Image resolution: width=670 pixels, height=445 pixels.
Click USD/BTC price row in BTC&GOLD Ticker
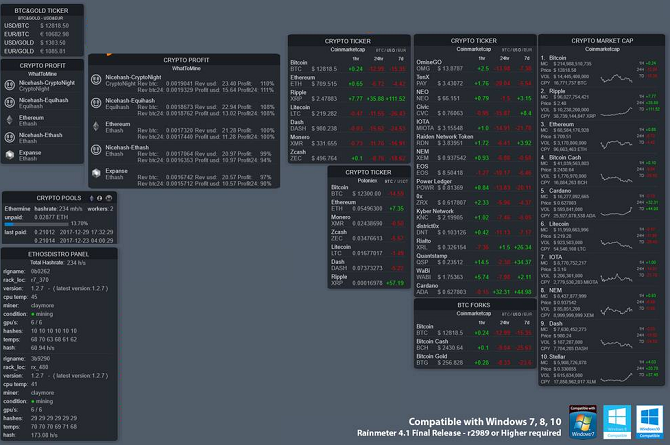coord(37,26)
